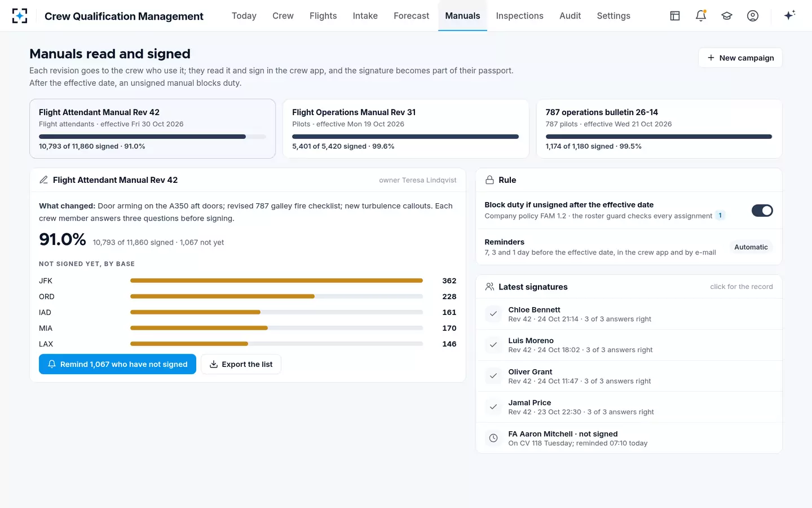Click the MIA base count 170
Viewport: 812px width, 508px height.
pyautogui.click(x=449, y=328)
